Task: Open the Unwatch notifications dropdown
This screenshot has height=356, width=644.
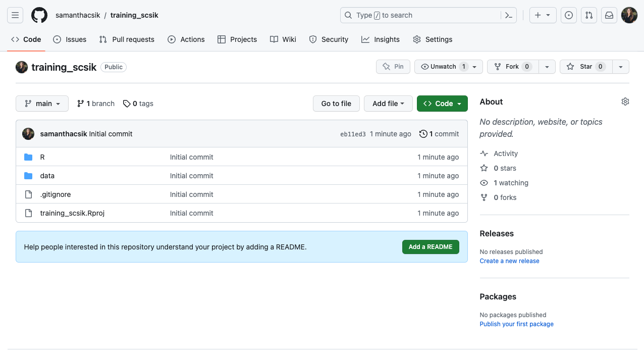Action: tap(448, 67)
